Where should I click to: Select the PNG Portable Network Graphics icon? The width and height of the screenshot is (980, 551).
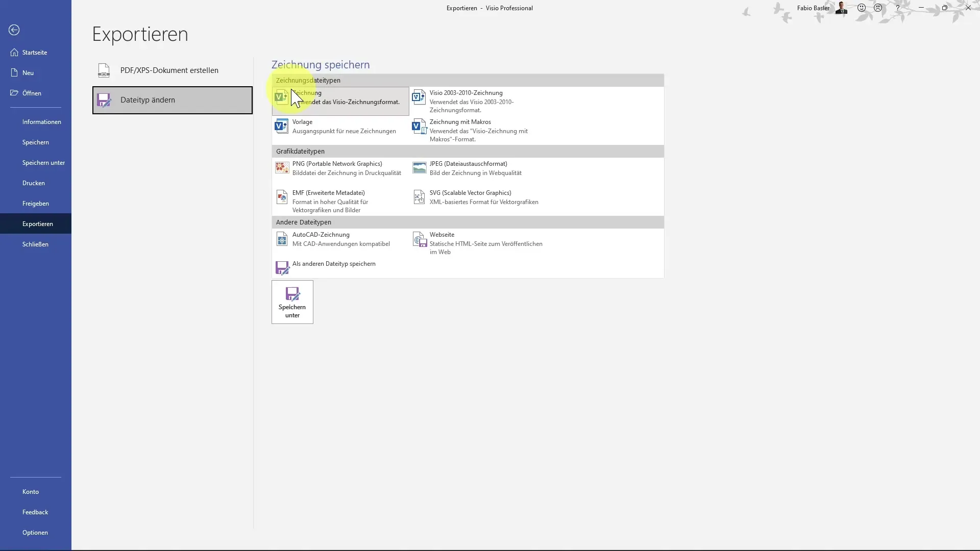pyautogui.click(x=281, y=167)
